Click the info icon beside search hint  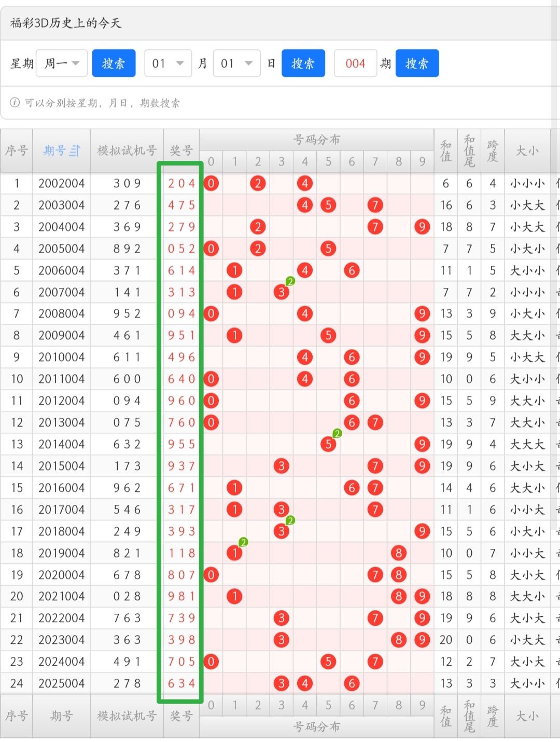tap(15, 102)
